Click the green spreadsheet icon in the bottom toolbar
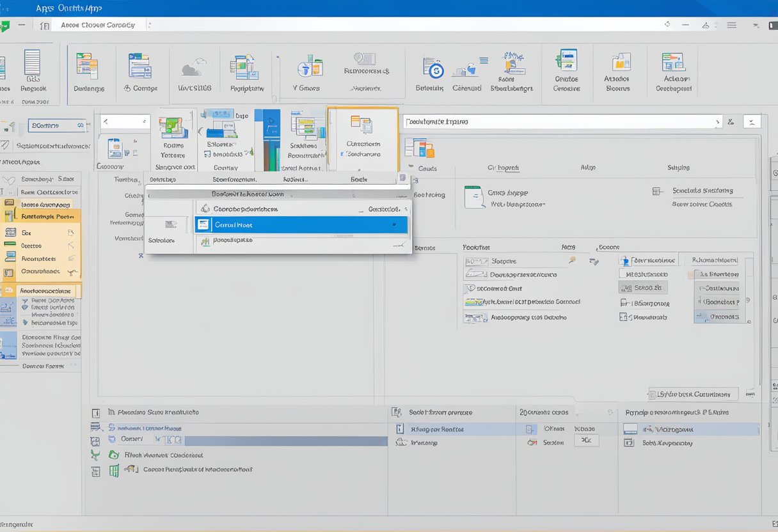Viewport: 778px width, 532px height. coord(113,471)
